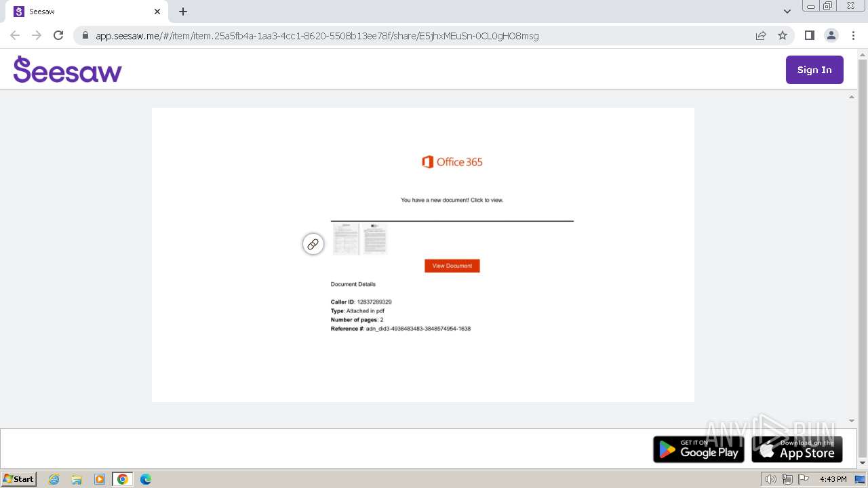The image size is (868, 488).
Task: Click the 'Number of pages: 2' line
Action: point(357,319)
